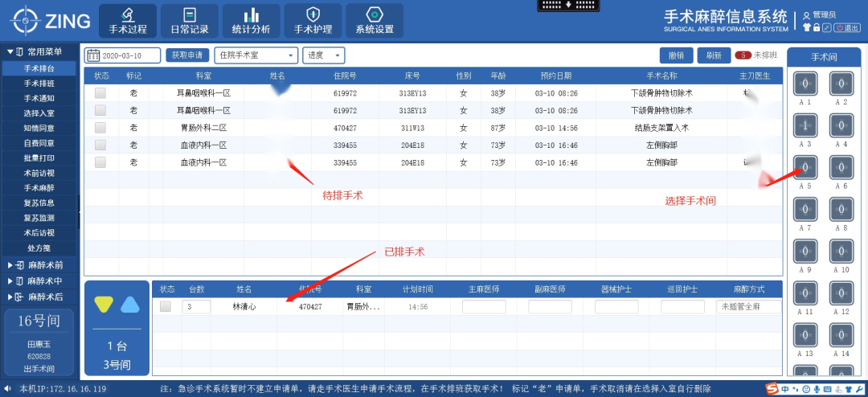Select operating room A 8
The image size is (868, 397).
point(841,209)
